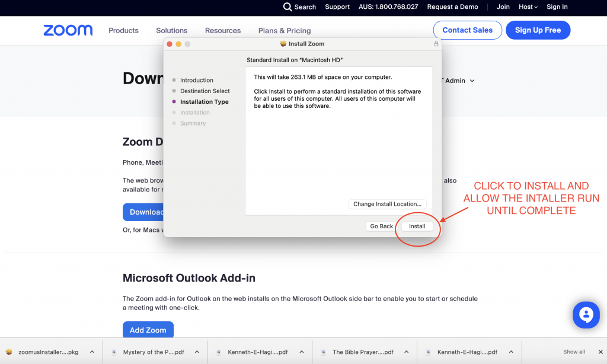Select the Installation Type step

tap(205, 102)
